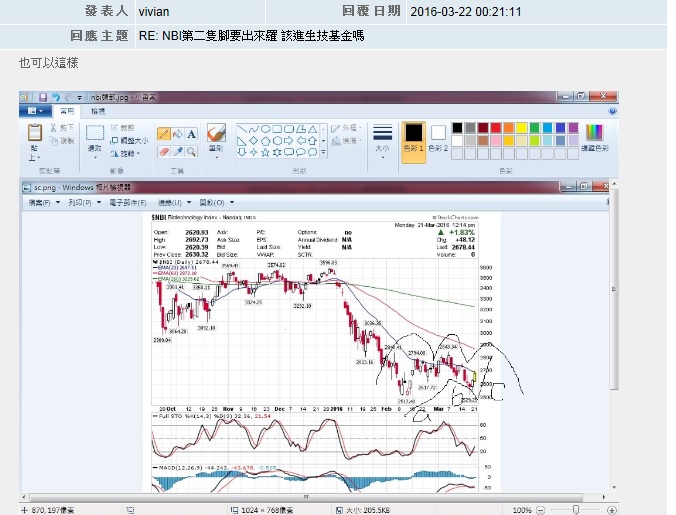Click the zoom out minus button
This screenshot has height=515, width=676.
(541, 510)
